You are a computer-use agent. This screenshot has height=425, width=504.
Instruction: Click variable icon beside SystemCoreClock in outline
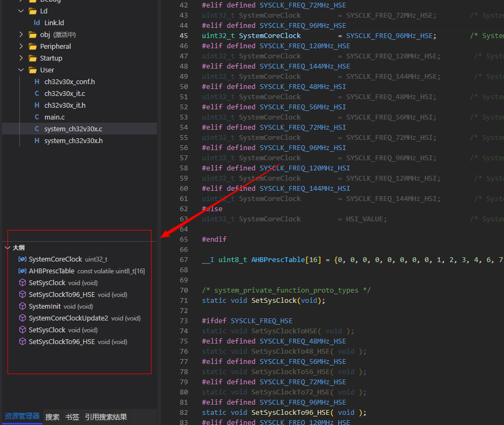22,259
